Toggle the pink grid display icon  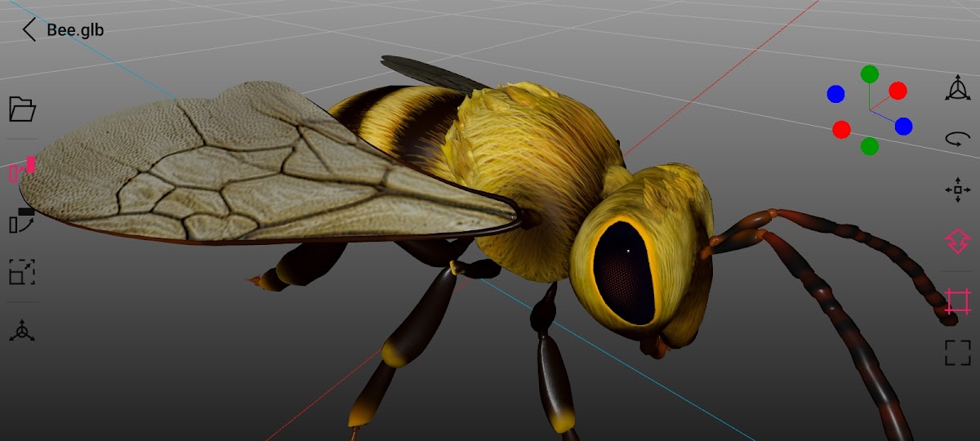958,301
